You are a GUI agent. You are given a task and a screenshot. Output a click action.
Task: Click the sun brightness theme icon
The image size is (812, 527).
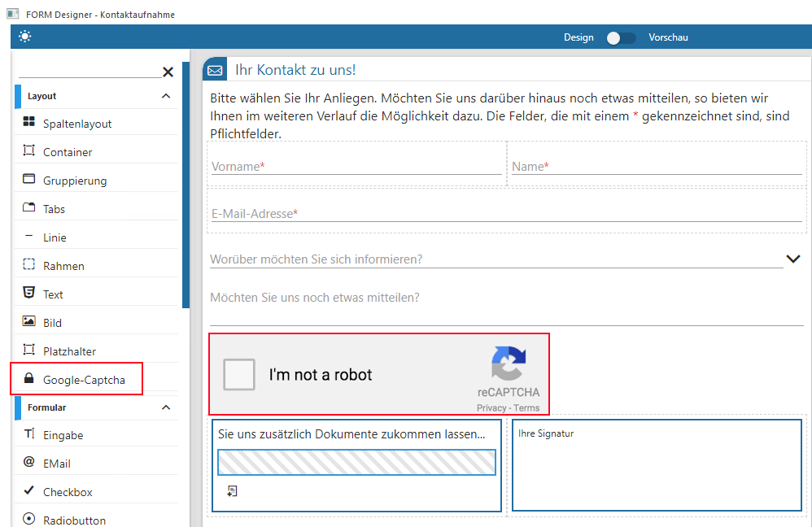coord(25,37)
